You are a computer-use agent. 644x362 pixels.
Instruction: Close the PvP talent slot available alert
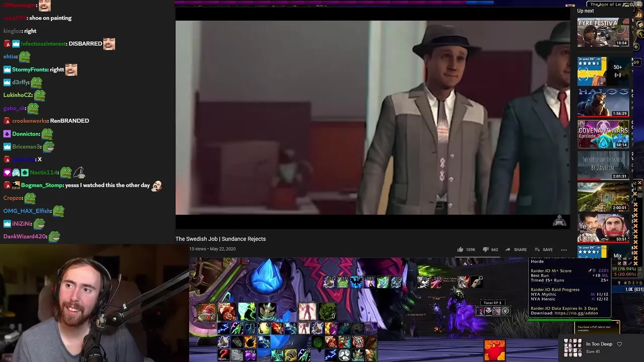click(617, 322)
